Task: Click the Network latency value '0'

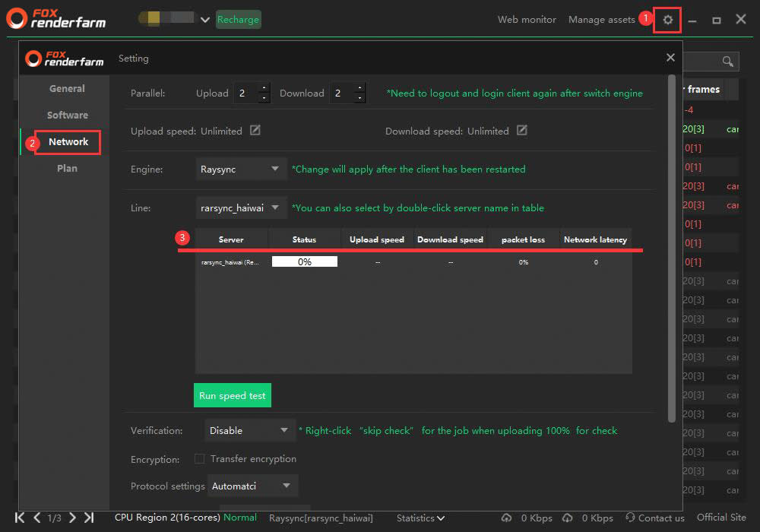Action: (596, 262)
